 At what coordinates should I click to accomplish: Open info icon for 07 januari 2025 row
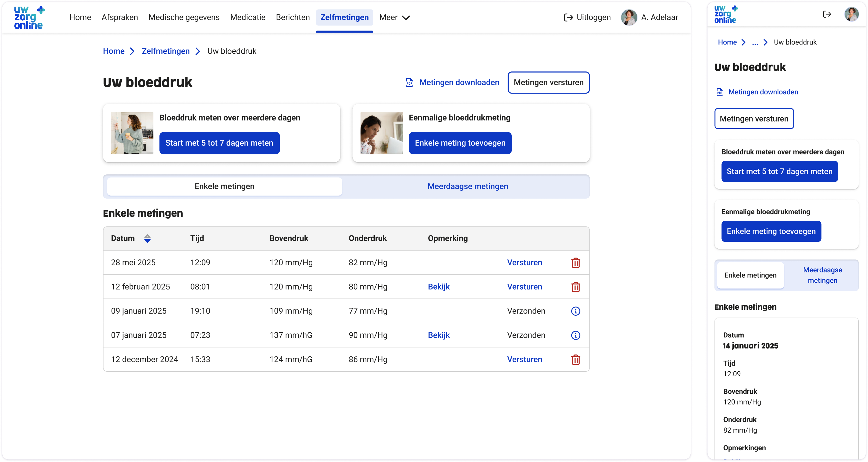click(x=576, y=335)
